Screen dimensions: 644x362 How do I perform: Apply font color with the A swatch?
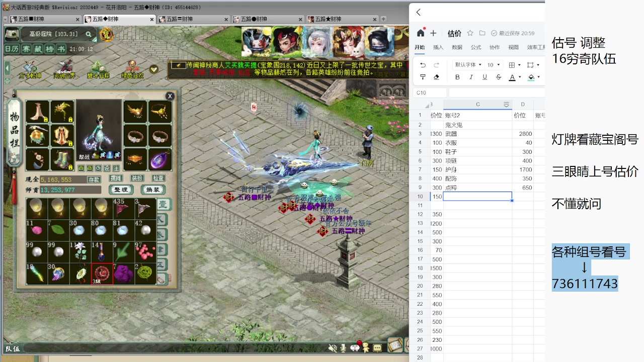(x=512, y=77)
